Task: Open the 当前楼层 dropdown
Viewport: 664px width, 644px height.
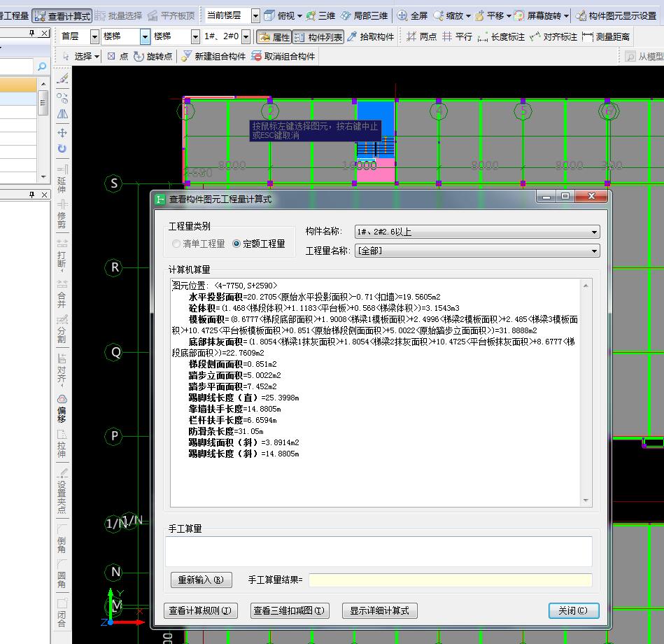Action: (255, 16)
